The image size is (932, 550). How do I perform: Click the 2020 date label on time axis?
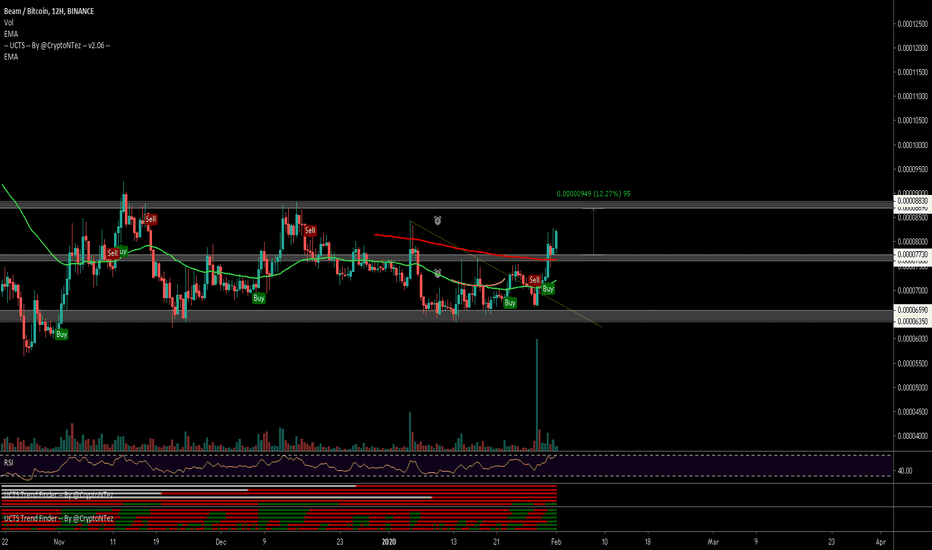pyautogui.click(x=389, y=542)
